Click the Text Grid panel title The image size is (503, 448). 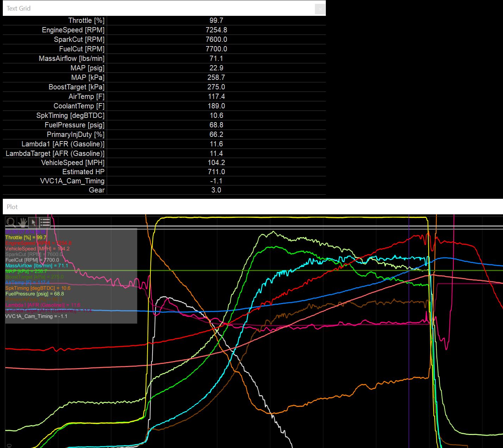pyautogui.click(x=19, y=8)
